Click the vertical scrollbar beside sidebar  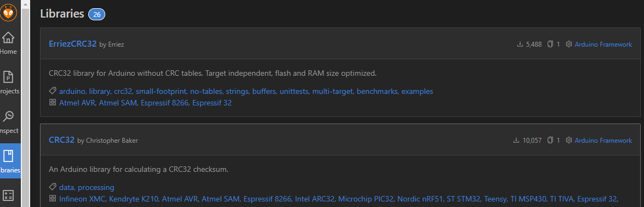(25, 103)
